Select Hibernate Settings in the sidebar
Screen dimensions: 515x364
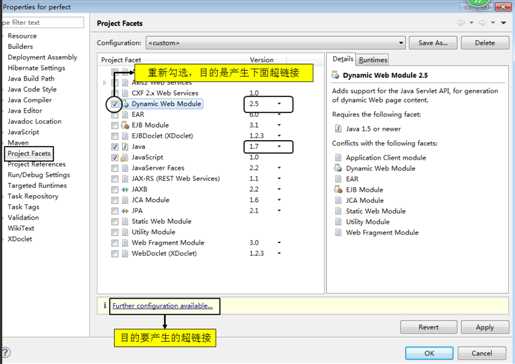tap(36, 68)
